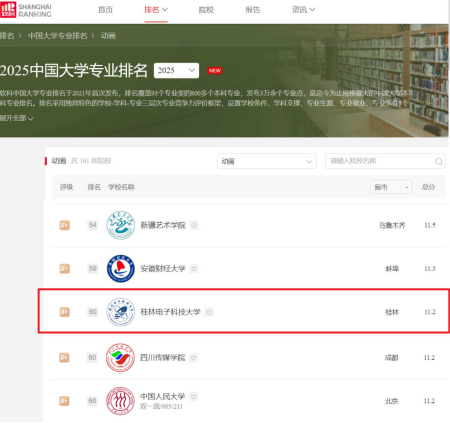450x423 pixels.
Task: Click the 桂林电子科技大学 school logo
Action: point(120,312)
